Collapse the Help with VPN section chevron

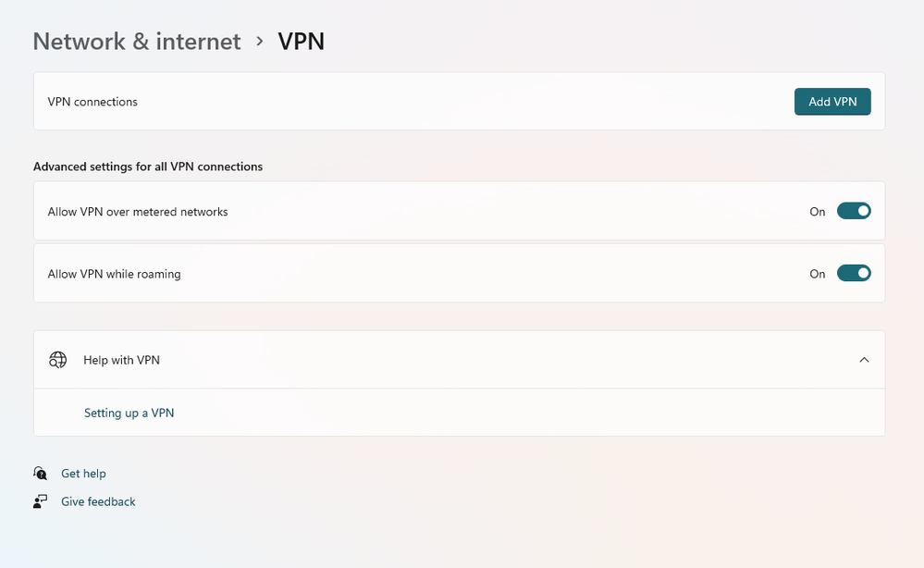864,360
